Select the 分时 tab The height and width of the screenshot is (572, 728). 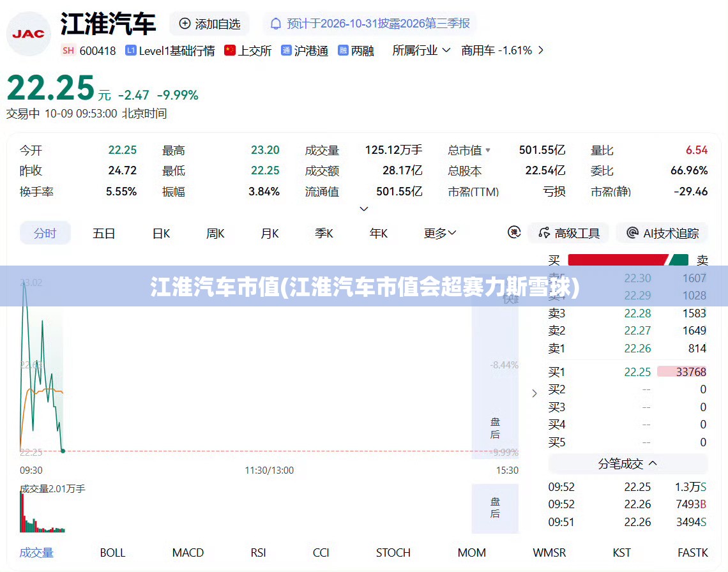pyautogui.click(x=45, y=233)
